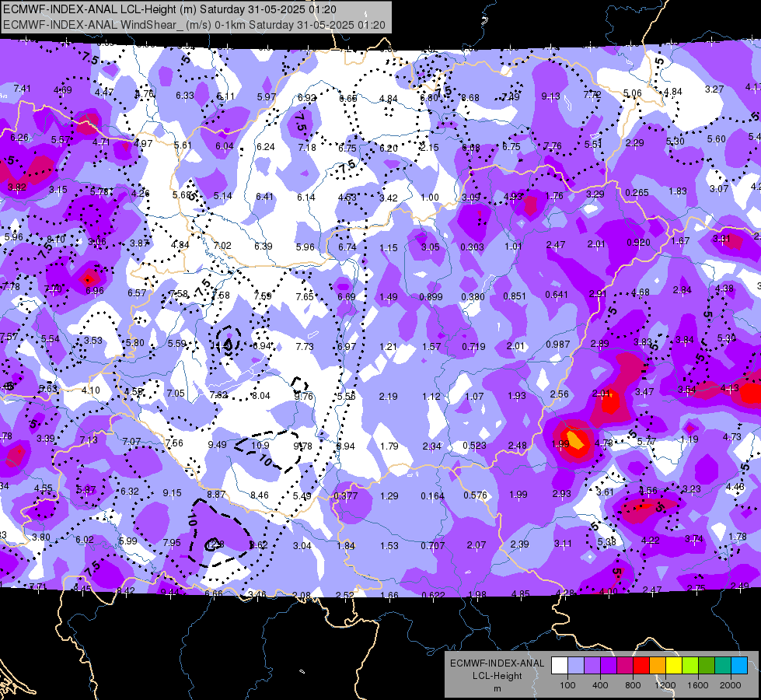Click the wind shear value 2.34

(431, 446)
